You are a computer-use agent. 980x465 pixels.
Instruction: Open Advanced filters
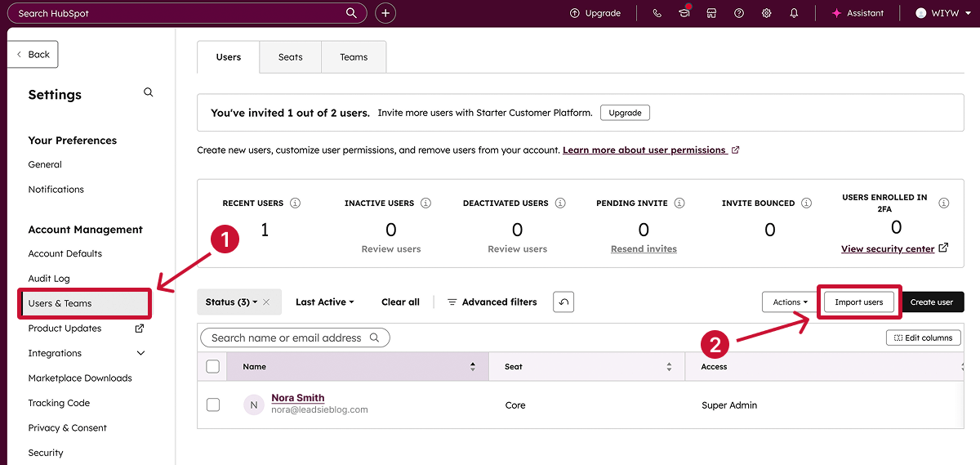tap(492, 302)
